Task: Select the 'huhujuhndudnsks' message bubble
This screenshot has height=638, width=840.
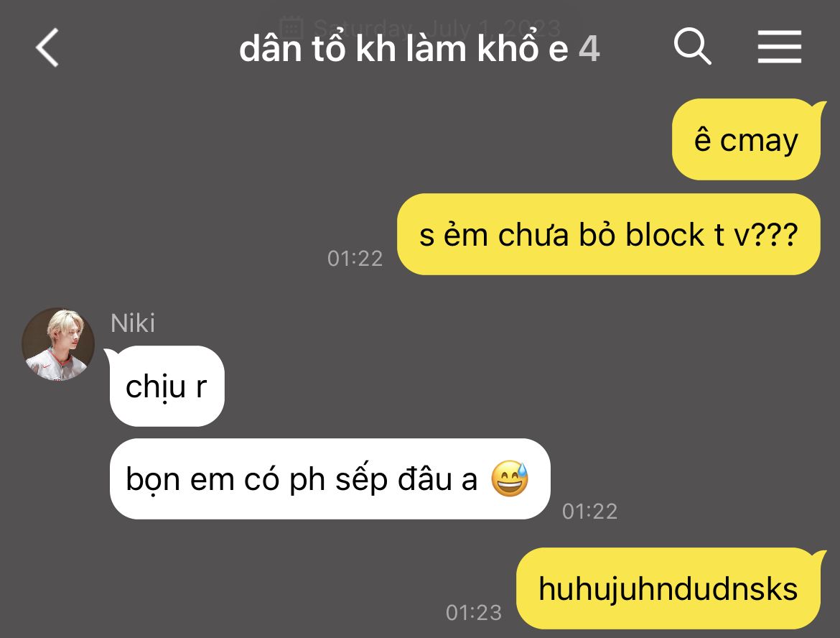Action: 668,588
